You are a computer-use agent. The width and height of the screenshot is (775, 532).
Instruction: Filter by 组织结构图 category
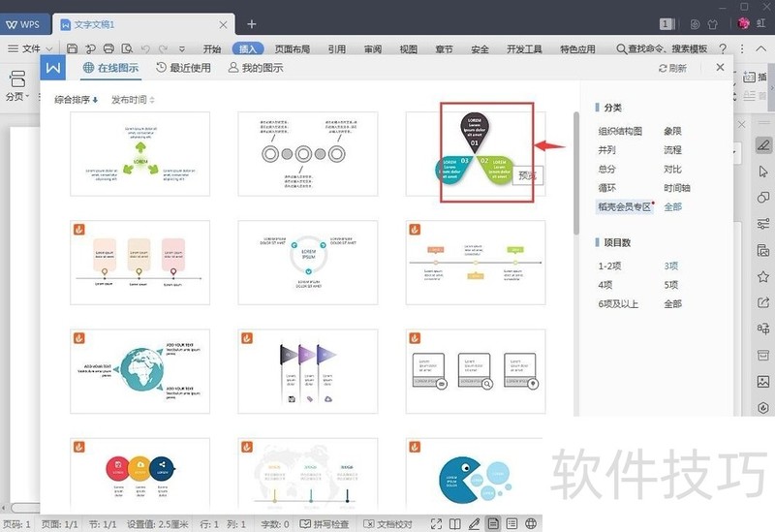[620, 131]
